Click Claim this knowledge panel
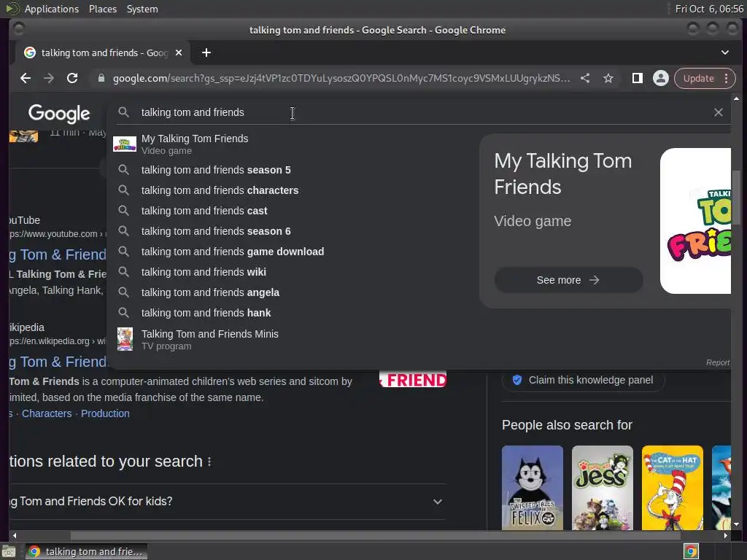This screenshot has height=560, width=747. coord(583,380)
